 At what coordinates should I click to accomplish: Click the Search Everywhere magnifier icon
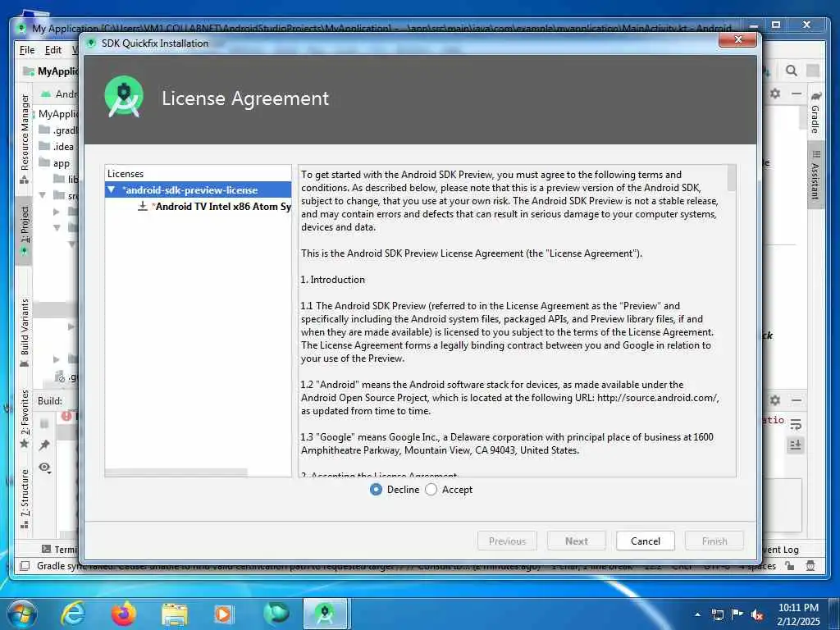(792, 71)
